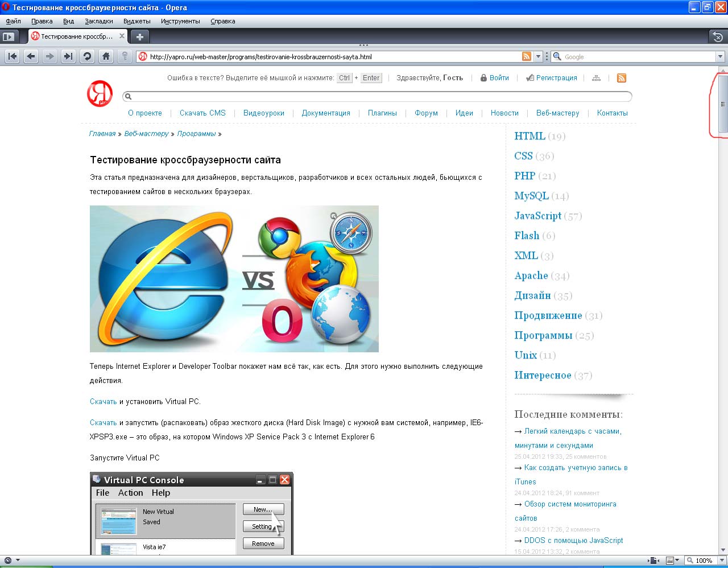
Task: Click the RSS feed icon in address bar
Action: pos(527,56)
